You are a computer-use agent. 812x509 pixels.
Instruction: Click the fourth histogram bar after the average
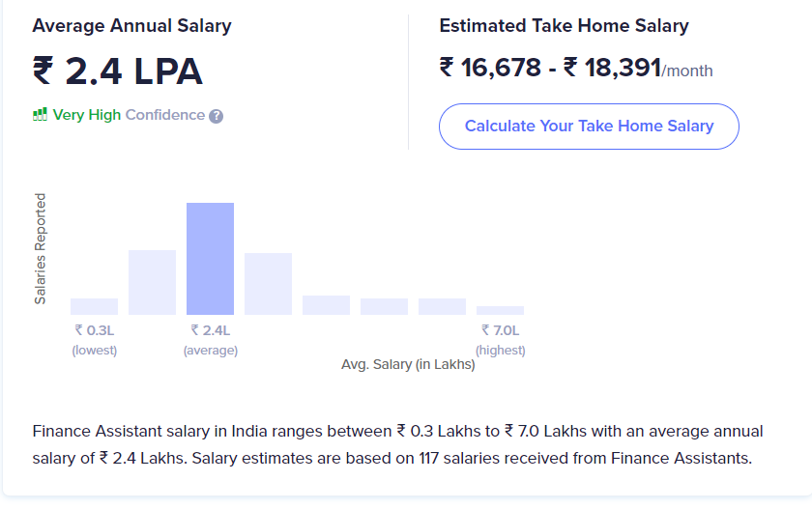pos(269,284)
